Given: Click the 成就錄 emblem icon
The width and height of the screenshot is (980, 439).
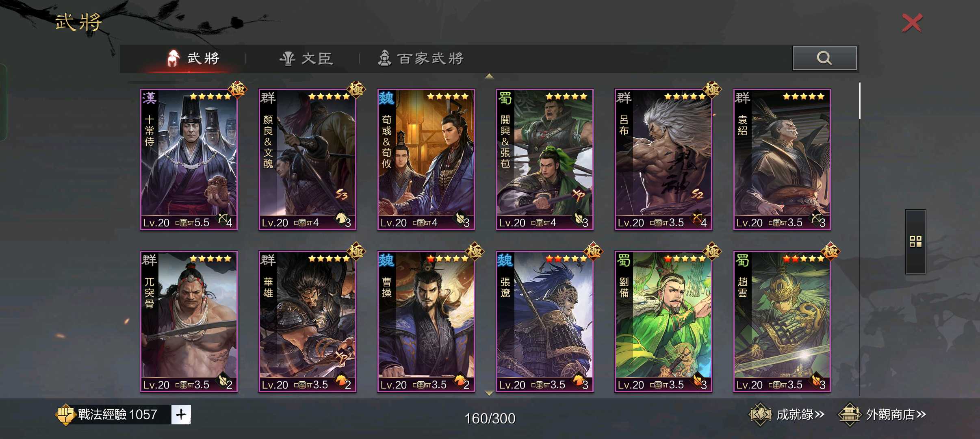Looking at the screenshot, I should (x=760, y=415).
